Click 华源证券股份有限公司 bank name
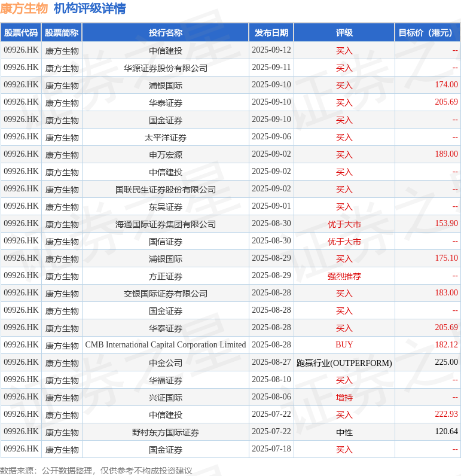The width and height of the screenshot is (461, 476). [166, 68]
